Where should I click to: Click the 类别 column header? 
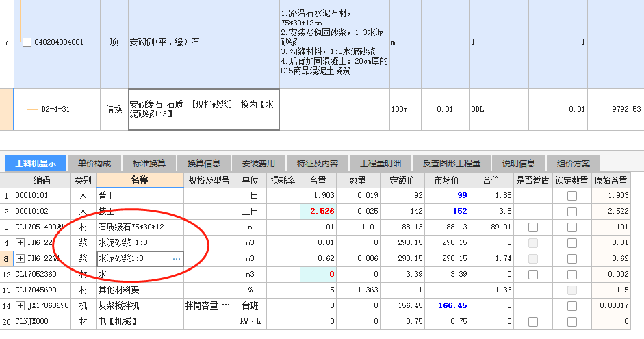(83, 180)
